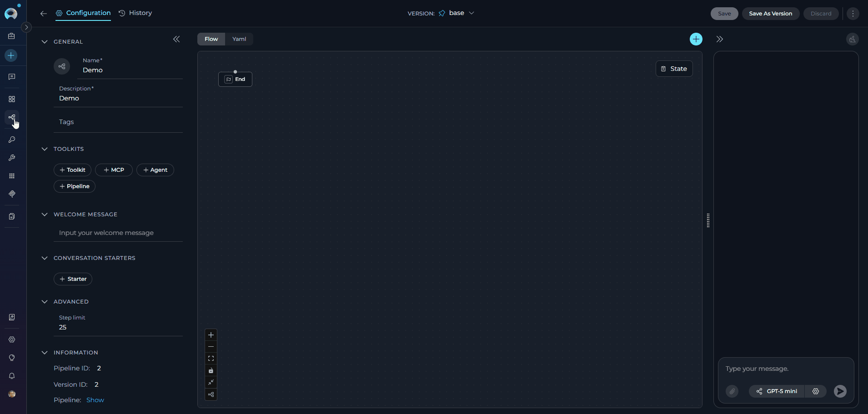Fit the flow view to the screen
Screen dimensions: 868x414
point(211,358)
